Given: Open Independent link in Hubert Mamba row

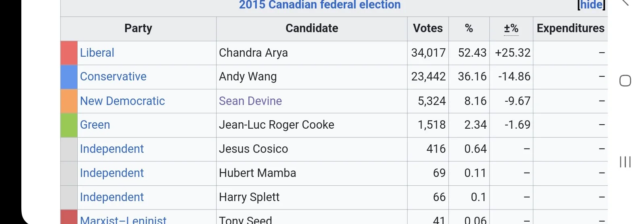Looking at the screenshot, I should coord(112,173).
